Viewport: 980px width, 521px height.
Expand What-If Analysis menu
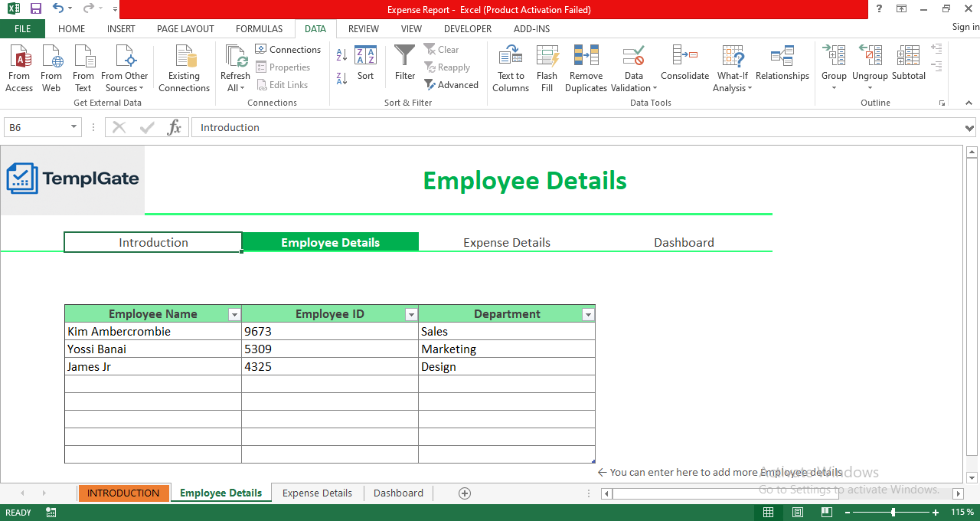tap(733, 88)
